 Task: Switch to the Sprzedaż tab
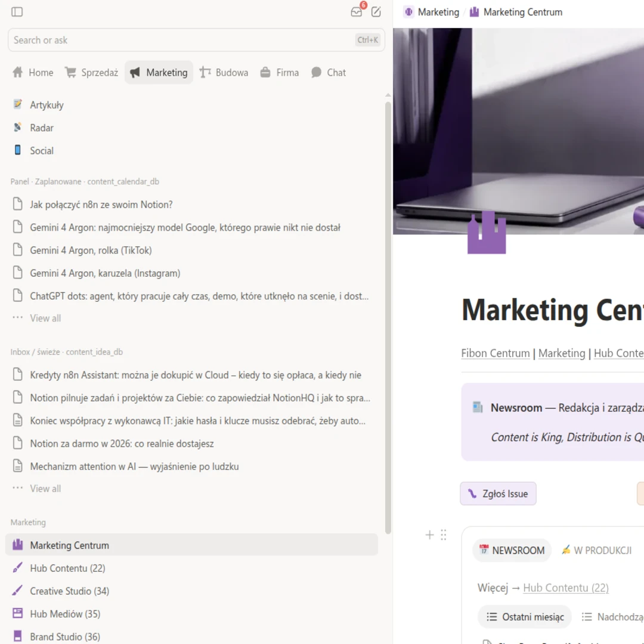(91, 73)
